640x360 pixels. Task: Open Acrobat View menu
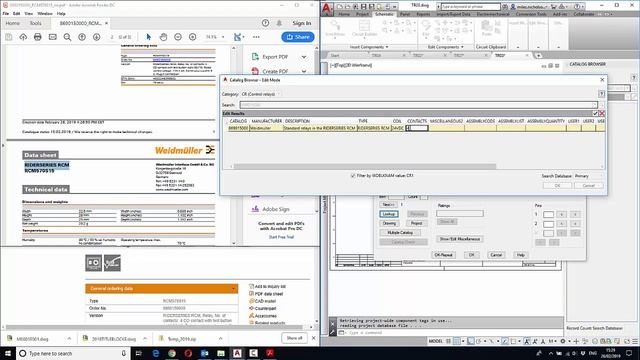pos(29,13)
